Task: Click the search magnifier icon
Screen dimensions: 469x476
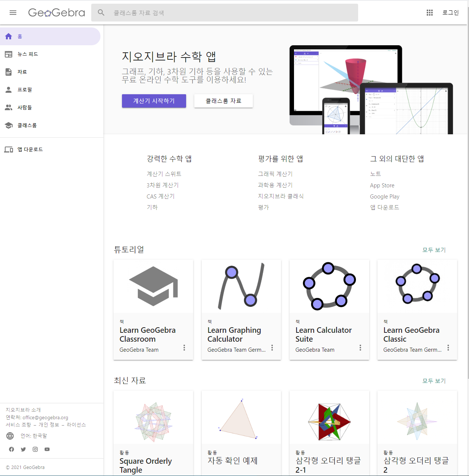Action: pyautogui.click(x=101, y=13)
